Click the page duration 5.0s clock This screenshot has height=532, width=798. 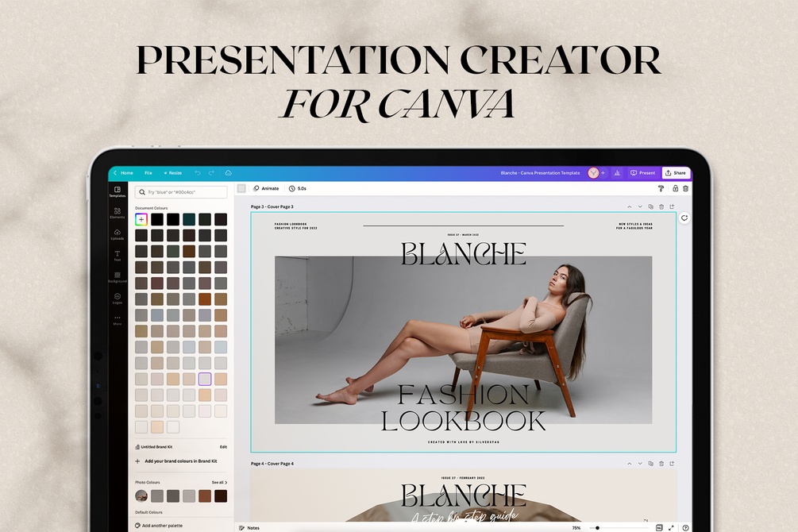(298, 188)
